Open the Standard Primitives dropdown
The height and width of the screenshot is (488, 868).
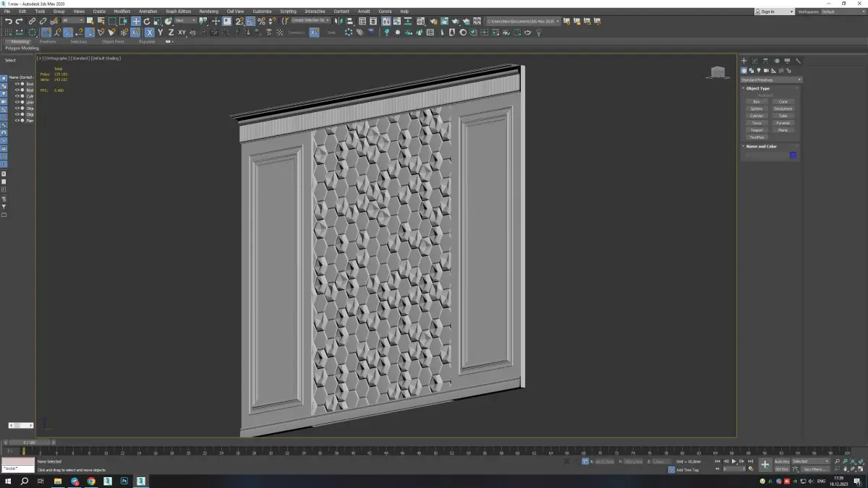point(771,80)
